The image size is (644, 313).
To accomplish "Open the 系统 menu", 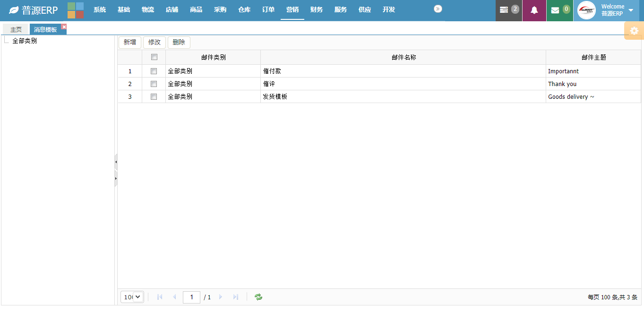I will [x=100, y=10].
